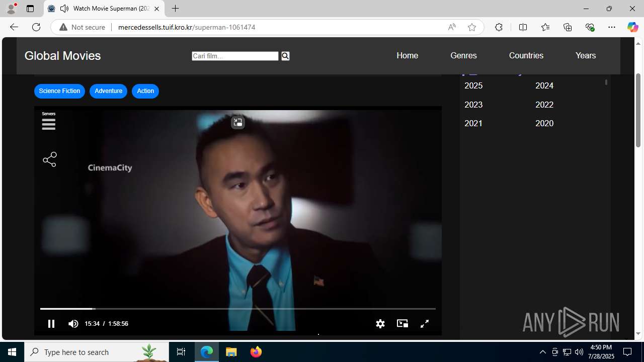Open system volume tray icon

pos(579,352)
